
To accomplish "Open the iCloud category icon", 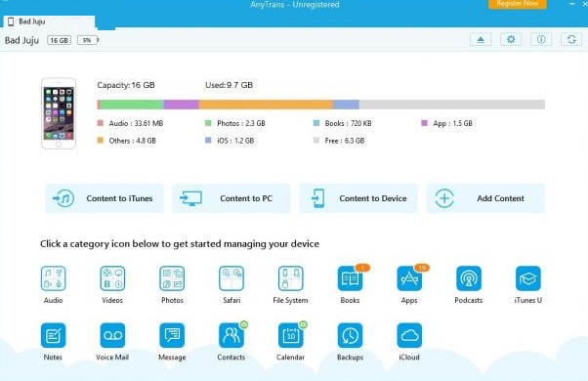I will (409, 335).
